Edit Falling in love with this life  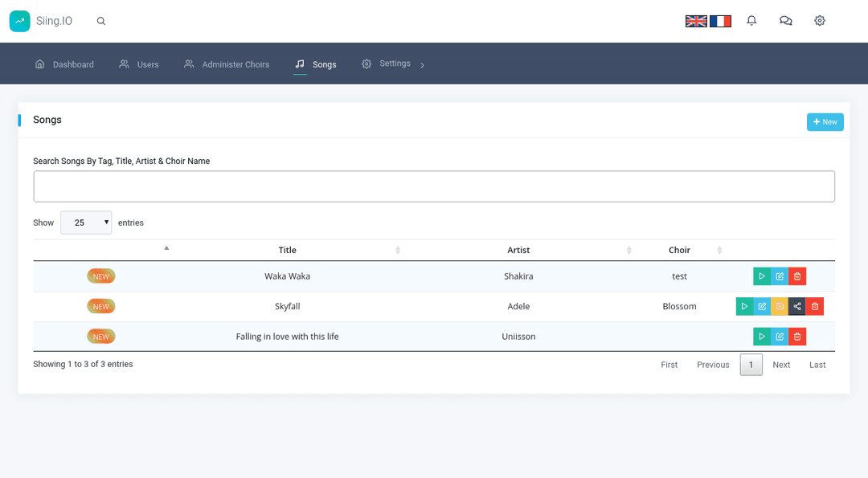pyautogui.click(x=780, y=337)
